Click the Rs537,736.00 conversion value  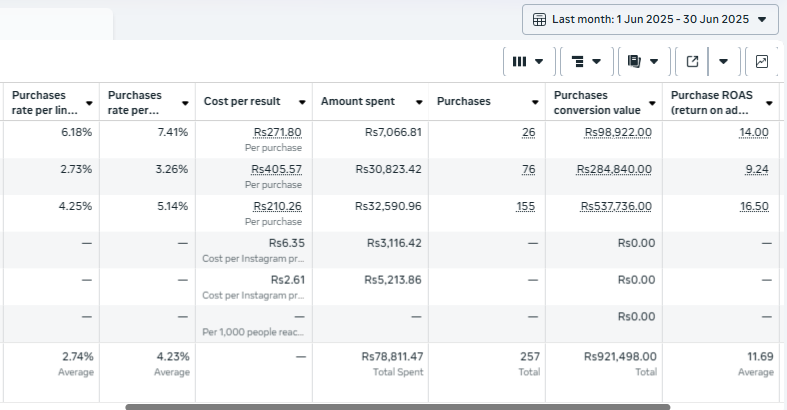tap(616, 206)
